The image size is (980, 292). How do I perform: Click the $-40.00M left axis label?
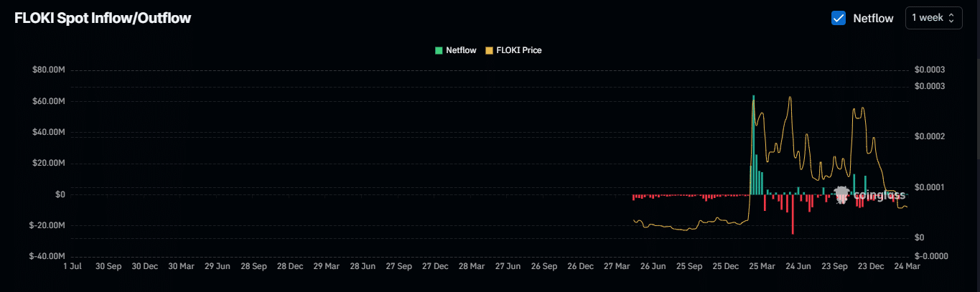pos(47,256)
